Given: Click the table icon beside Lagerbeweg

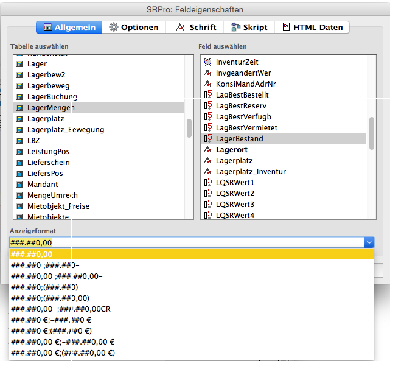Looking at the screenshot, I should [x=20, y=86].
